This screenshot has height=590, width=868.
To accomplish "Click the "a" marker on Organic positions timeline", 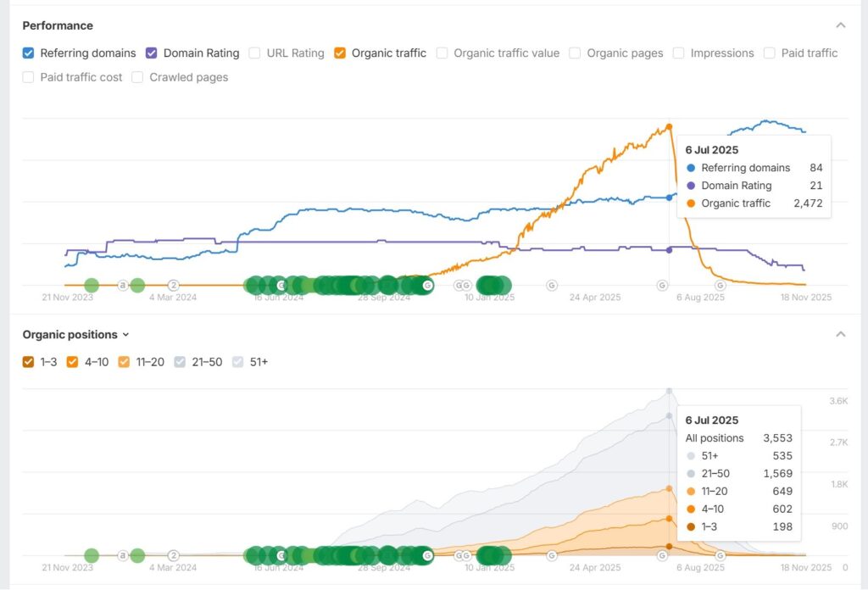I will (123, 556).
